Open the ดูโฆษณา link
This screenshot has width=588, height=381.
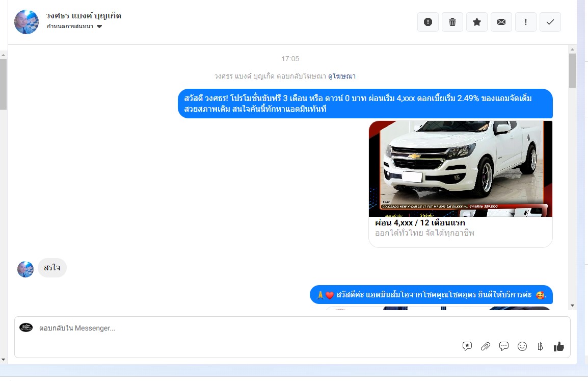pyautogui.click(x=341, y=76)
